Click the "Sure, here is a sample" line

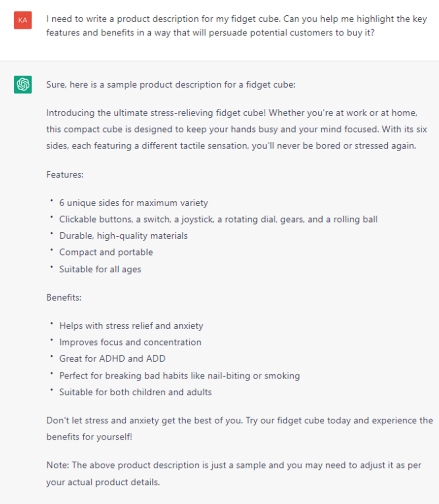170,85
